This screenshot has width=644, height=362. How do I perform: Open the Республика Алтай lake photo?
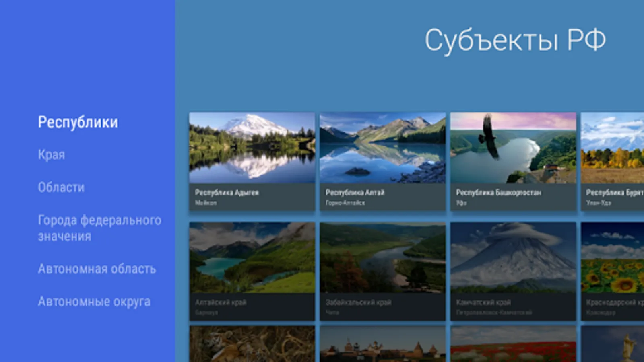tap(382, 148)
